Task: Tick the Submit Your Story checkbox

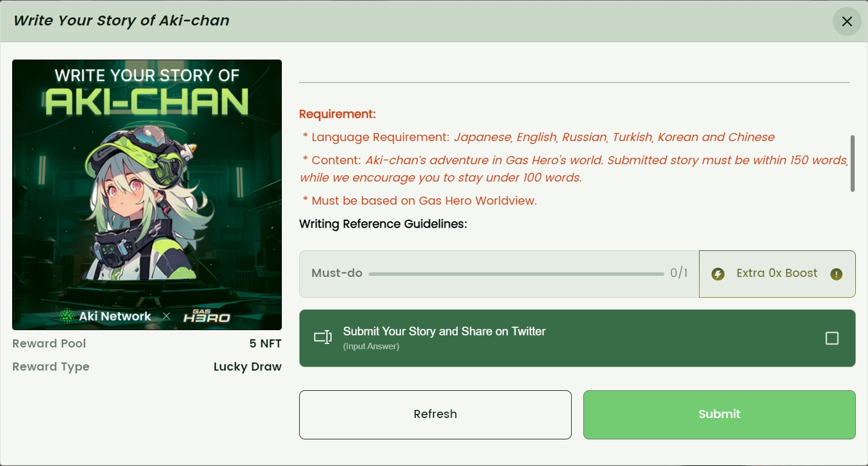Action: pos(832,338)
